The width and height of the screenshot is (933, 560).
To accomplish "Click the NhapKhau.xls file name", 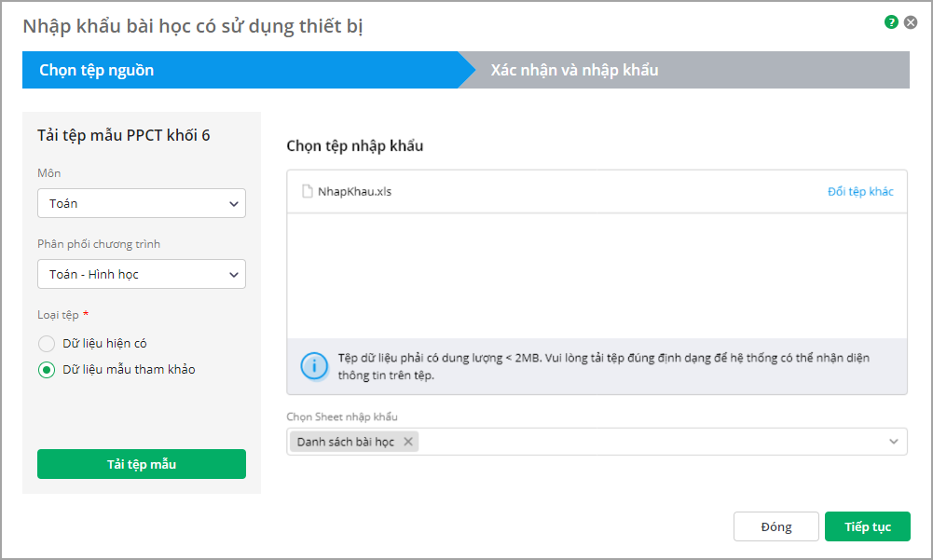I will click(355, 192).
